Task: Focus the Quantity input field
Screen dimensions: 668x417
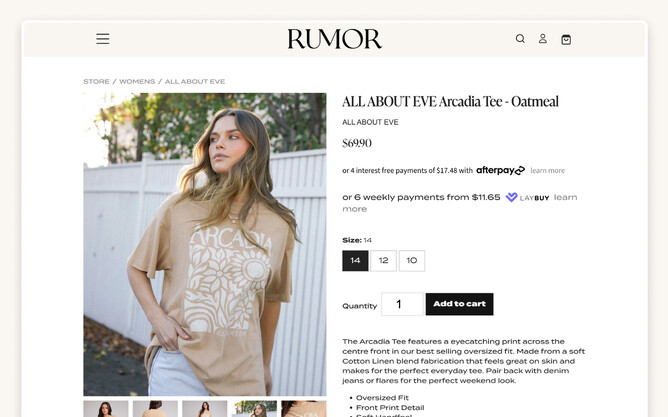Action: pyautogui.click(x=402, y=304)
